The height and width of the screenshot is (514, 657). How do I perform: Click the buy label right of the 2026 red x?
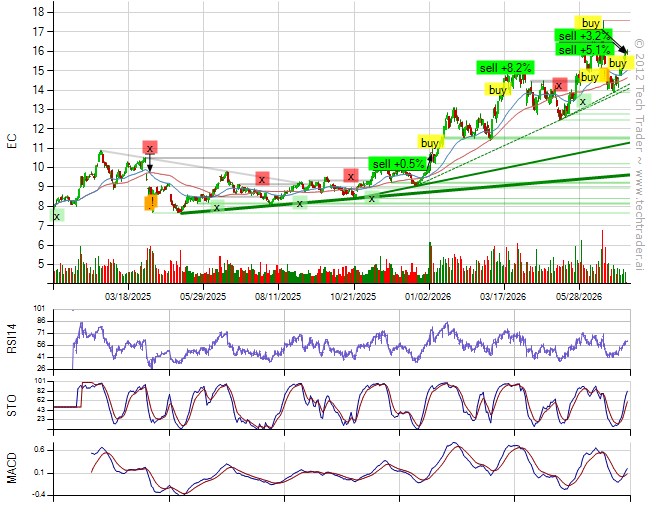tap(591, 76)
